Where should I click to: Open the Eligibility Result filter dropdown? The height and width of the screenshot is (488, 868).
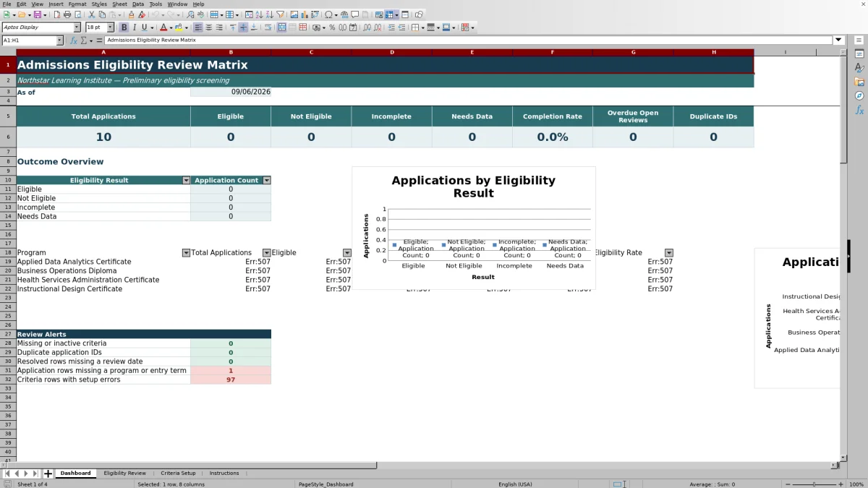coord(186,180)
